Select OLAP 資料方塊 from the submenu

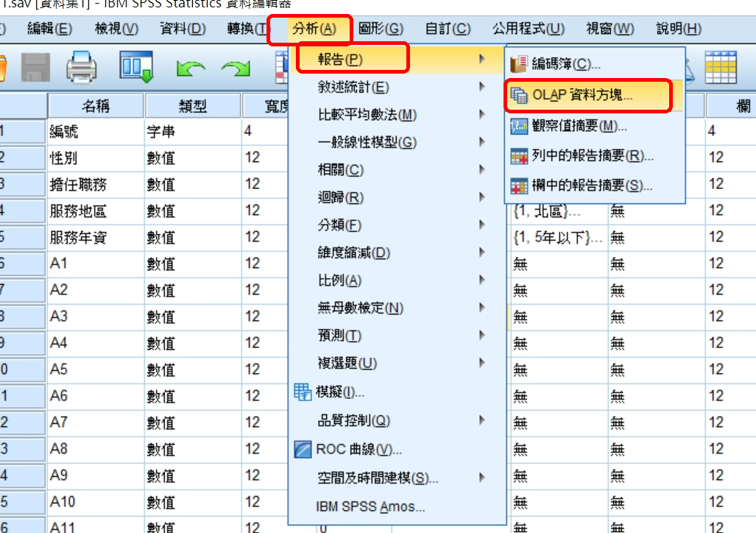click(582, 96)
